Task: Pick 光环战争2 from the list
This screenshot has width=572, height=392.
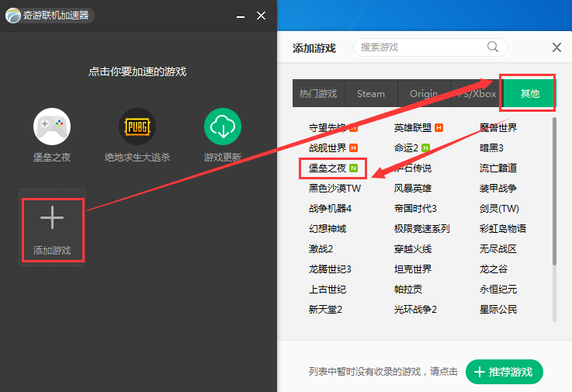Action: click(415, 310)
